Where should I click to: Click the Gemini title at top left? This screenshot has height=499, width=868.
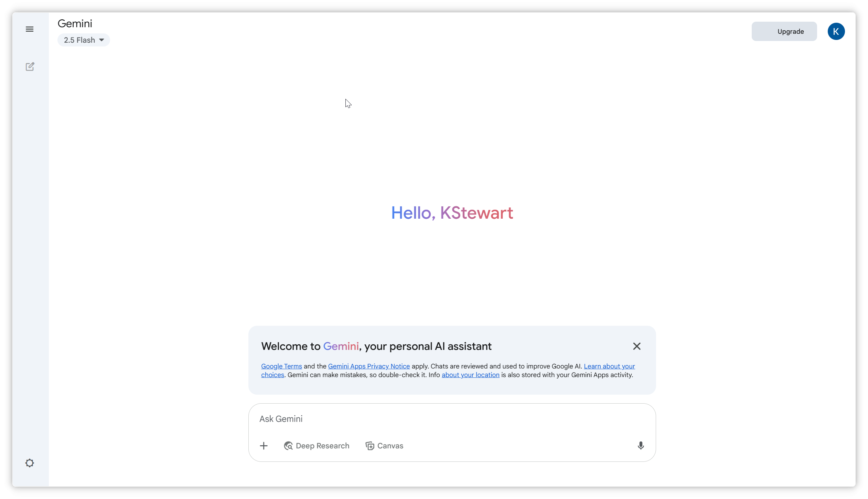pos(75,23)
